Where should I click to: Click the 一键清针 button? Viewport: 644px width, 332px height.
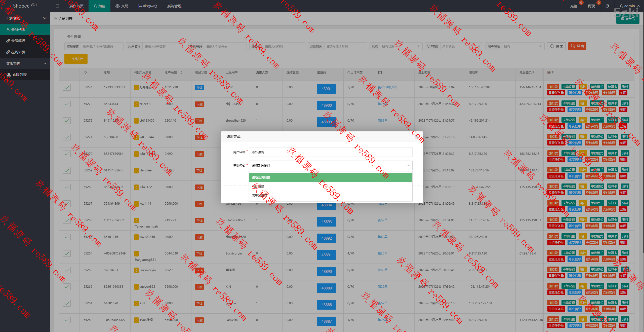(x=76, y=59)
